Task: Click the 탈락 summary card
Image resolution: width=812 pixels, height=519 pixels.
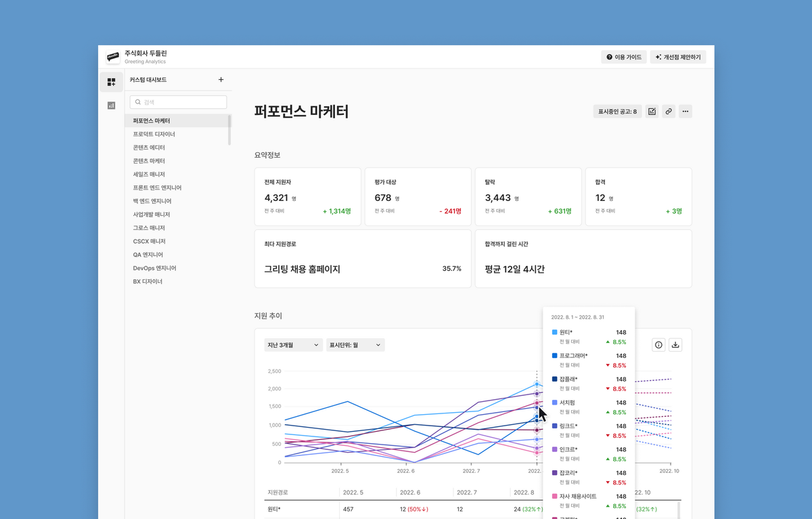Action: (x=528, y=197)
